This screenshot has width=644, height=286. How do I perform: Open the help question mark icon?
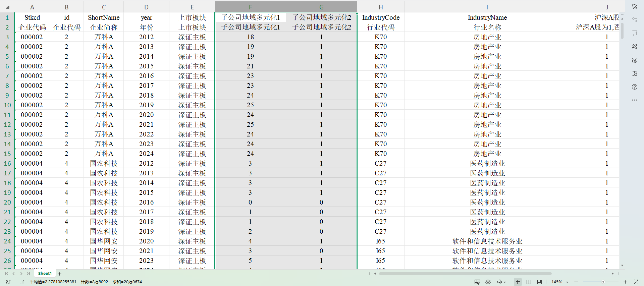[x=634, y=87]
